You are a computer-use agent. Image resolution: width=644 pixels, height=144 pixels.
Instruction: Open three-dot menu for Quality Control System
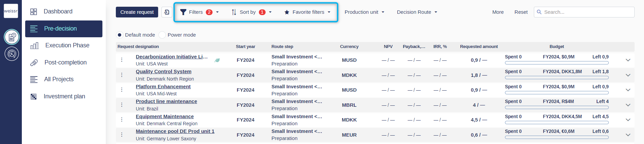coord(122,75)
